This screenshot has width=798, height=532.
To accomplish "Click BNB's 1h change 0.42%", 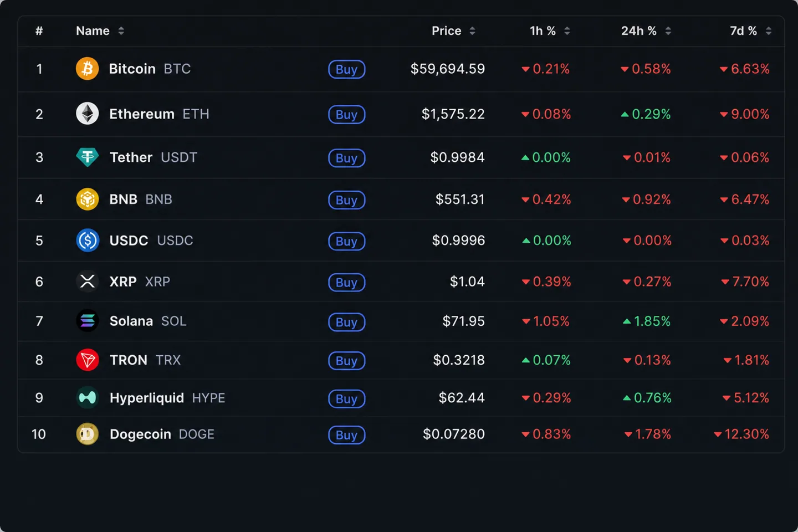I will [x=546, y=199].
